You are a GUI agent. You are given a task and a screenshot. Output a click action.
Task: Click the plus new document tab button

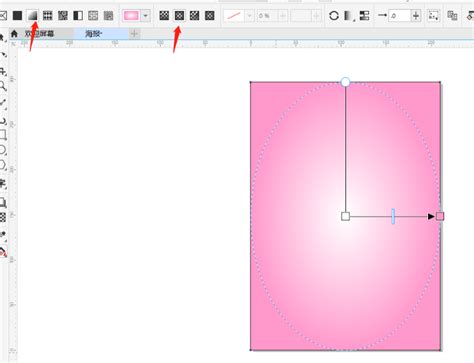click(134, 34)
